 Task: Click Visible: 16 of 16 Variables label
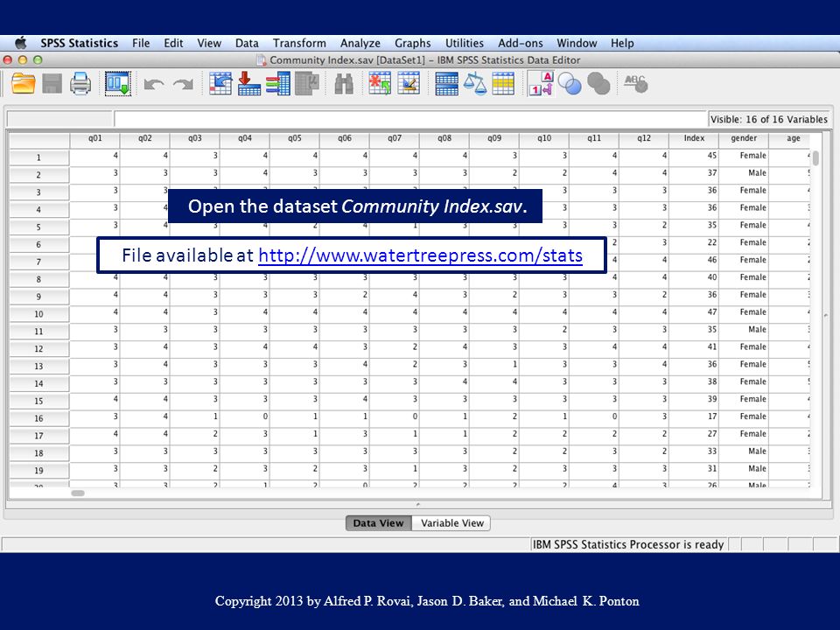tap(769, 120)
